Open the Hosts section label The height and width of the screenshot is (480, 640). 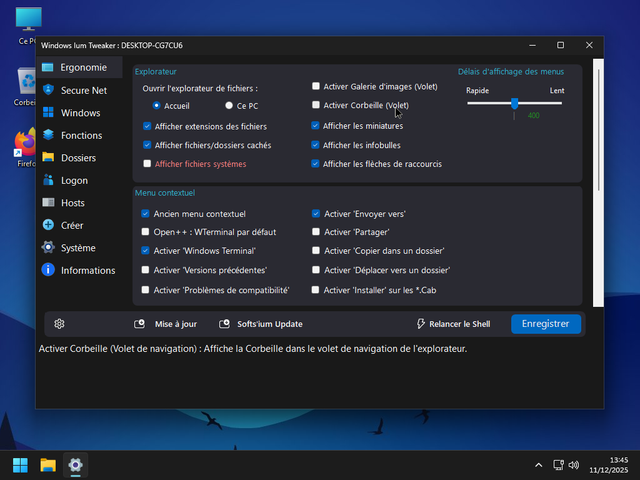73,203
